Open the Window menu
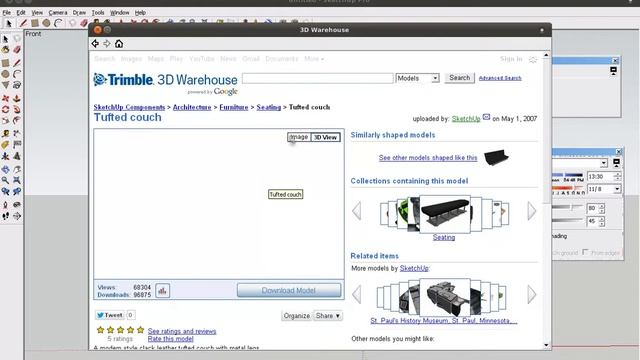This screenshot has width=640, height=360. (120, 13)
